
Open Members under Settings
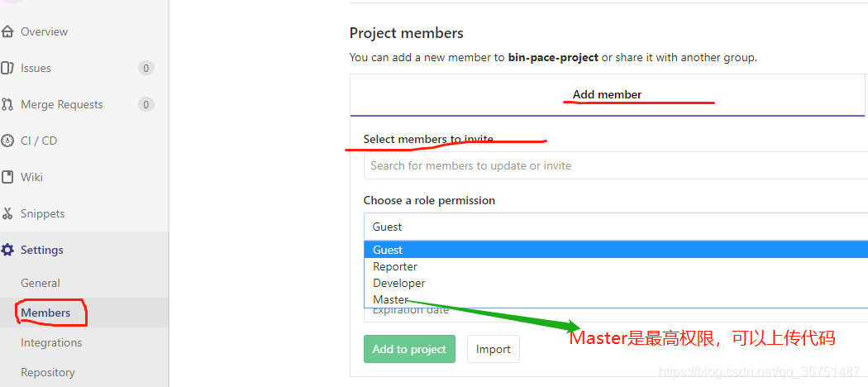click(45, 313)
